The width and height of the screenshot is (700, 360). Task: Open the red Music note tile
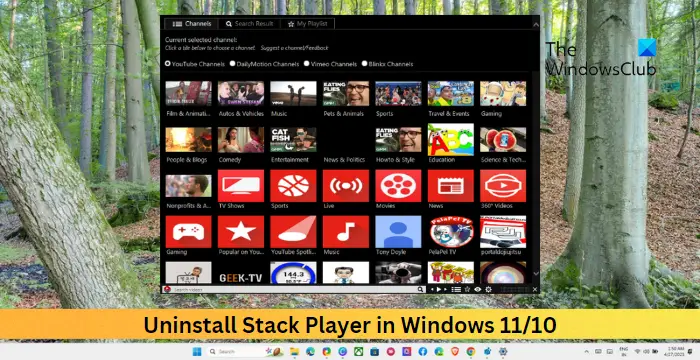click(346, 232)
